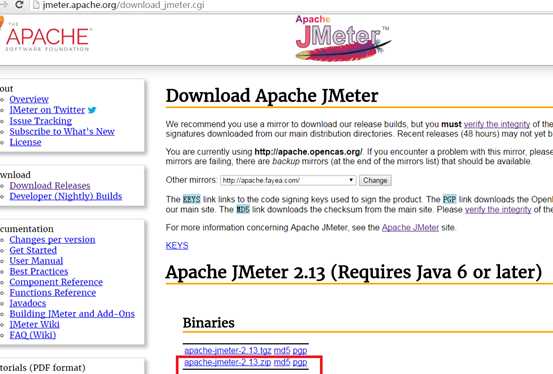Open the Functions Reference link
553x374 pixels.
pos(53,292)
